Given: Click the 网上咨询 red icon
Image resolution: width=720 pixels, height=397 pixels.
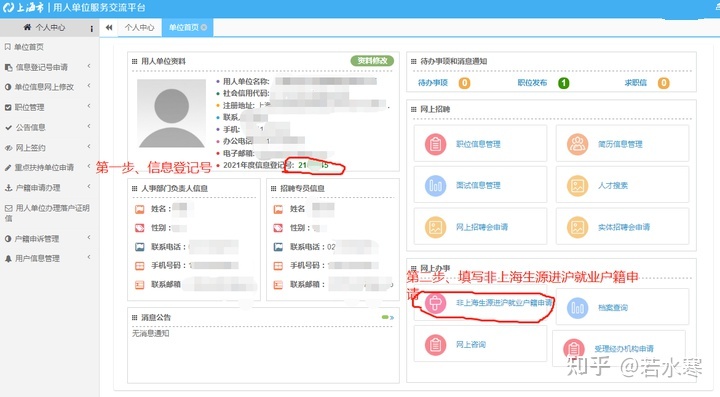Looking at the screenshot, I should [x=435, y=344].
